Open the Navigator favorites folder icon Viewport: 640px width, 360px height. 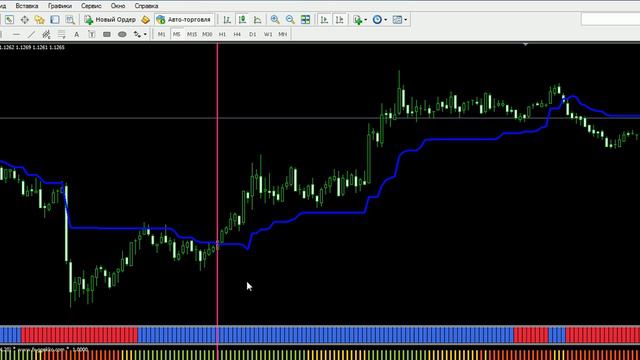click(x=39, y=20)
